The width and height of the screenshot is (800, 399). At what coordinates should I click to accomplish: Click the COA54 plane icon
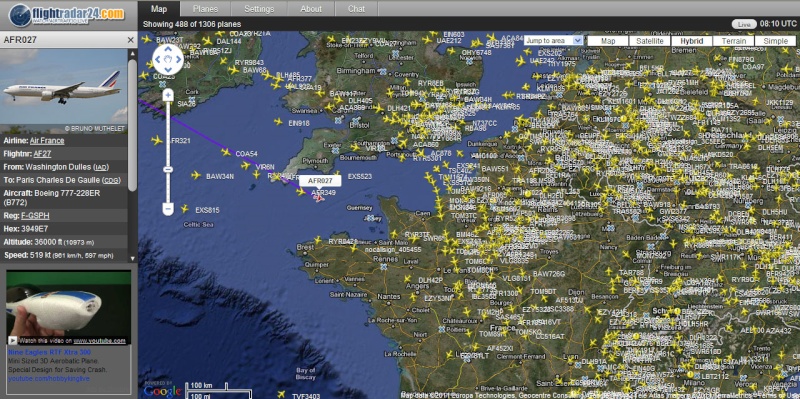pyautogui.click(x=226, y=152)
